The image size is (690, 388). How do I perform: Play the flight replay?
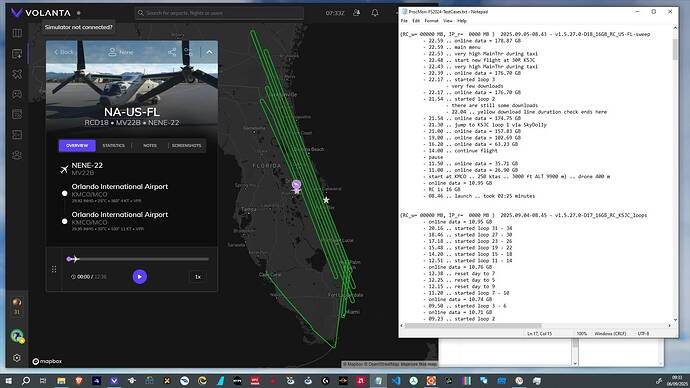click(x=139, y=277)
